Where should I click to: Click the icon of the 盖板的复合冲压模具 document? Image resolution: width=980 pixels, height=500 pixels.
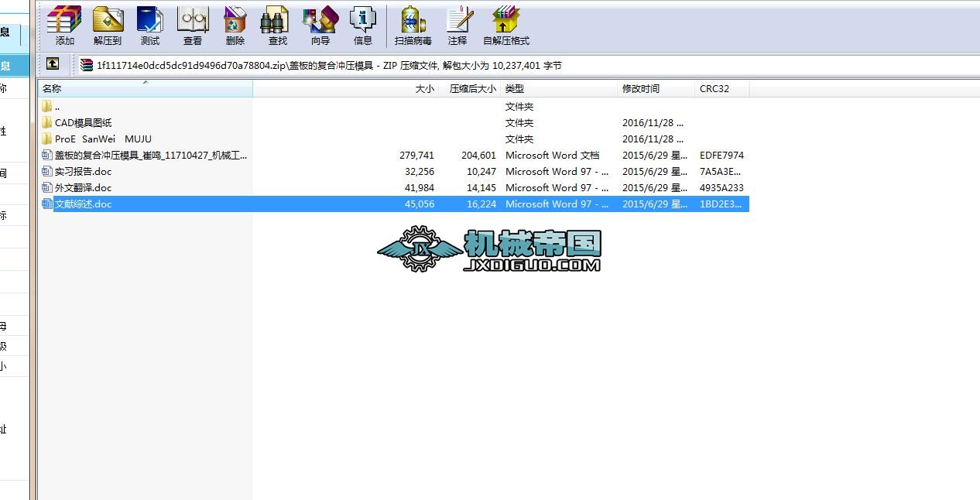(47, 155)
